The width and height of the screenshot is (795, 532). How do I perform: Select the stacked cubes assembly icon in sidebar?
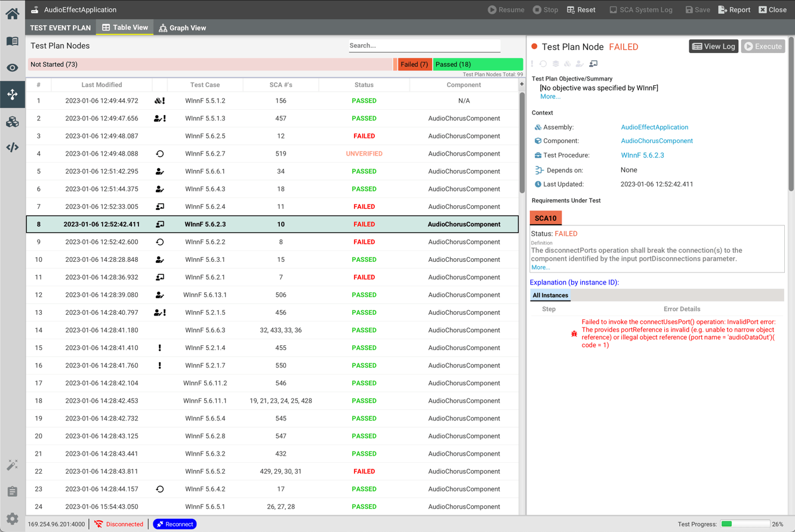tap(12, 122)
